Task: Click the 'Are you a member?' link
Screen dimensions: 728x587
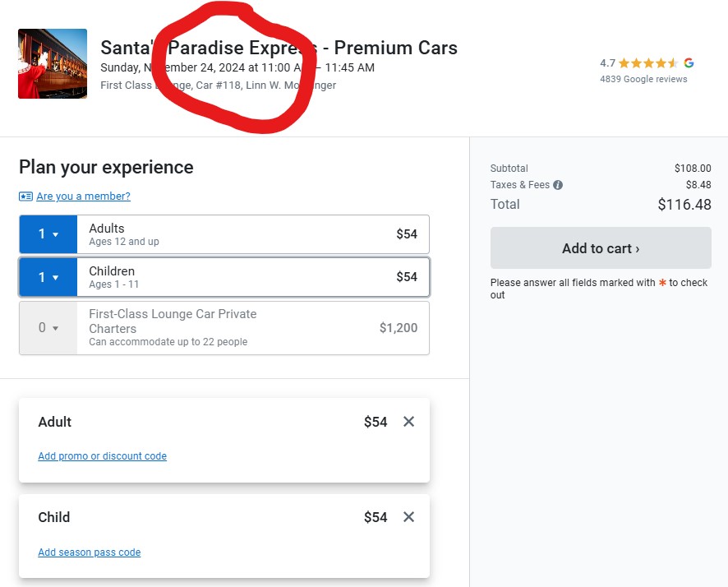Action: [x=83, y=196]
